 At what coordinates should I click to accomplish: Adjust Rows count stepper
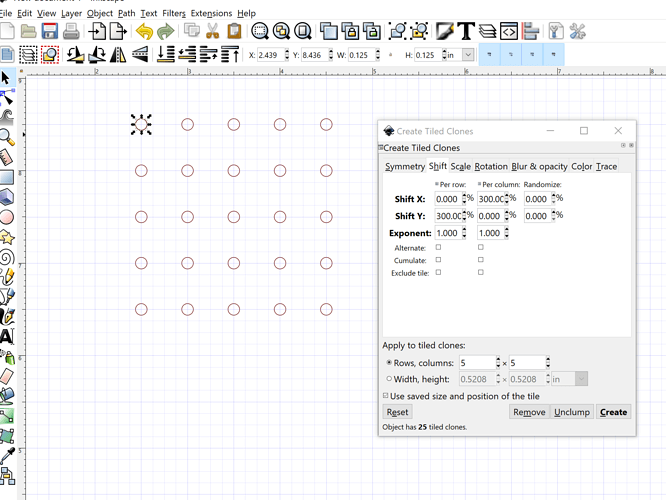(498, 362)
